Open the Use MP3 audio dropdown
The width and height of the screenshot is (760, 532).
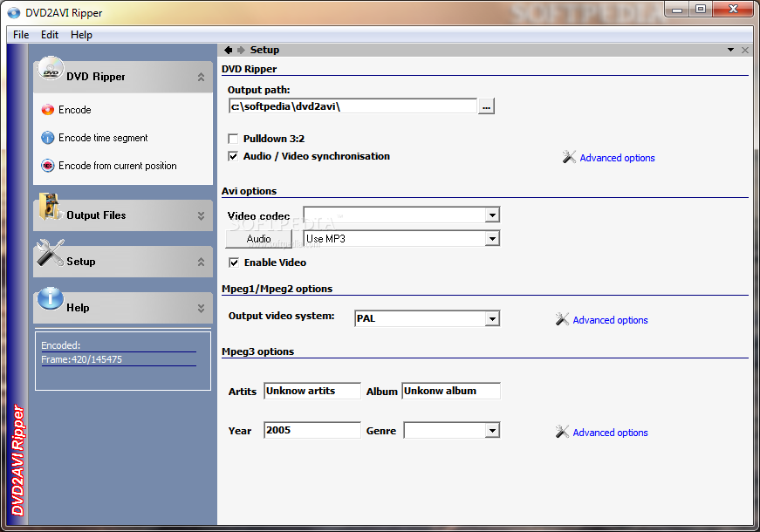(x=492, y=238)
